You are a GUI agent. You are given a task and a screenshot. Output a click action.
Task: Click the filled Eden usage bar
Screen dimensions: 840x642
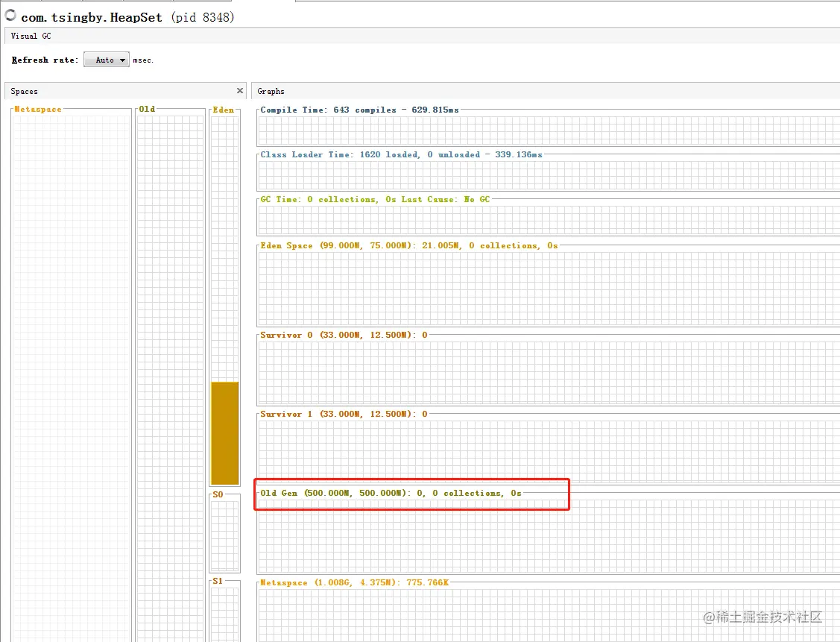point(225,433)
